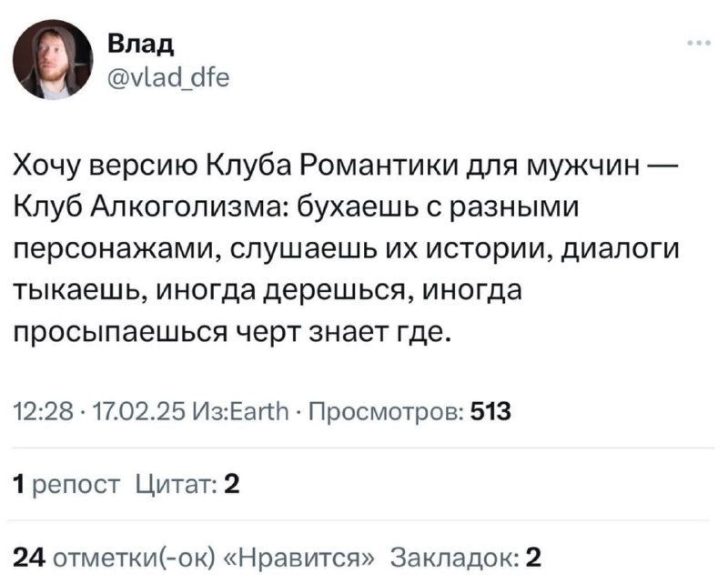The image size is (728, 584).
Task: Click the bold view count 513
Action: point(490,411)
